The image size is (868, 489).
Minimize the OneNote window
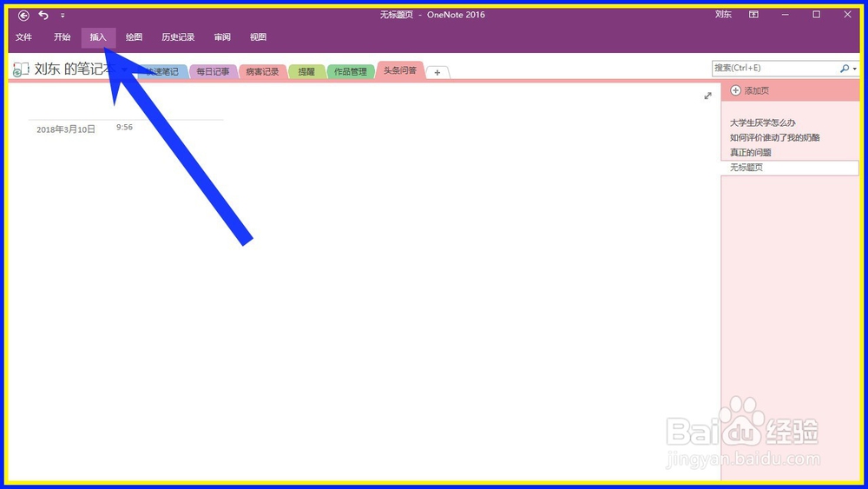[x=785, y=15]
